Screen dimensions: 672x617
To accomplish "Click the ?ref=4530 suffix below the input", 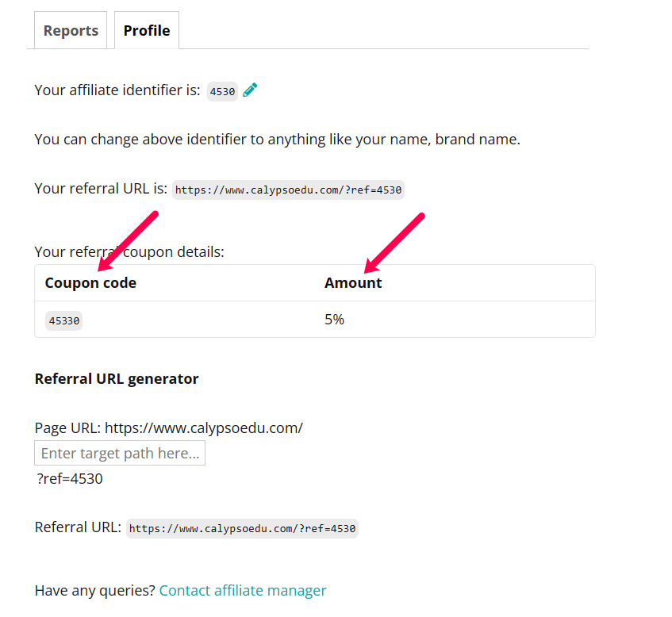I will [70, 478].
